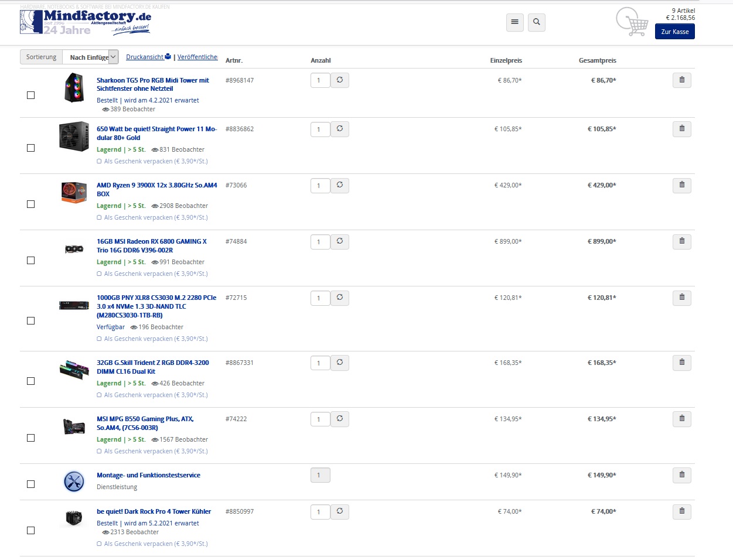Image resolution: width=733 pixels, height=560 pixels.
Task: Enable gift wrap for AMD Ryzen 9 3900X
Action: coord(99,217)
